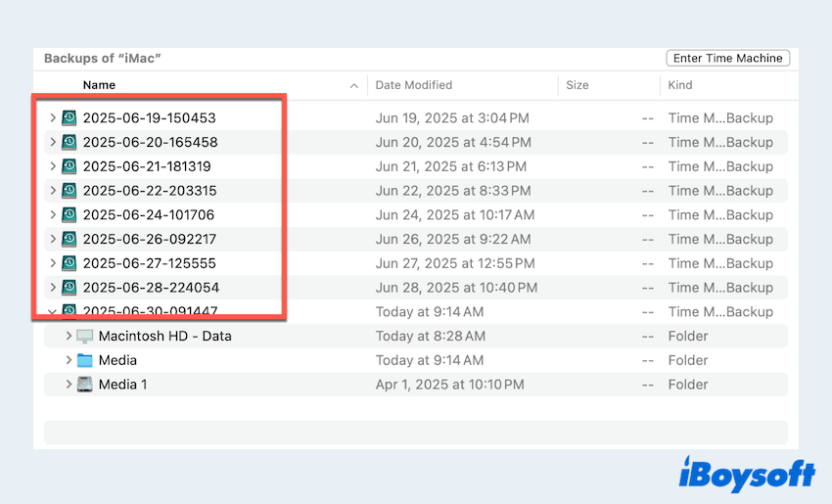832x504 pixels.
Task: Expand the 2025-06-27-125555 backup
Action: coord(53,263)
